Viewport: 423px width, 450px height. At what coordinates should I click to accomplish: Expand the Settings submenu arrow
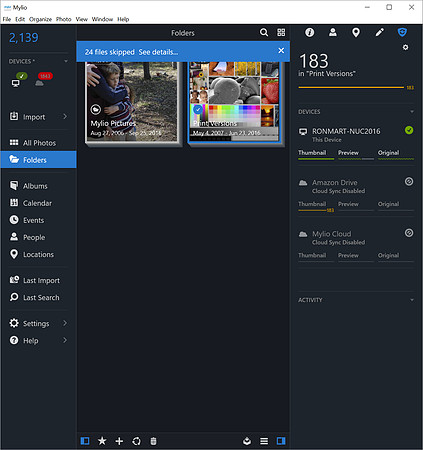pyautogui.click(x=65, y=323)
